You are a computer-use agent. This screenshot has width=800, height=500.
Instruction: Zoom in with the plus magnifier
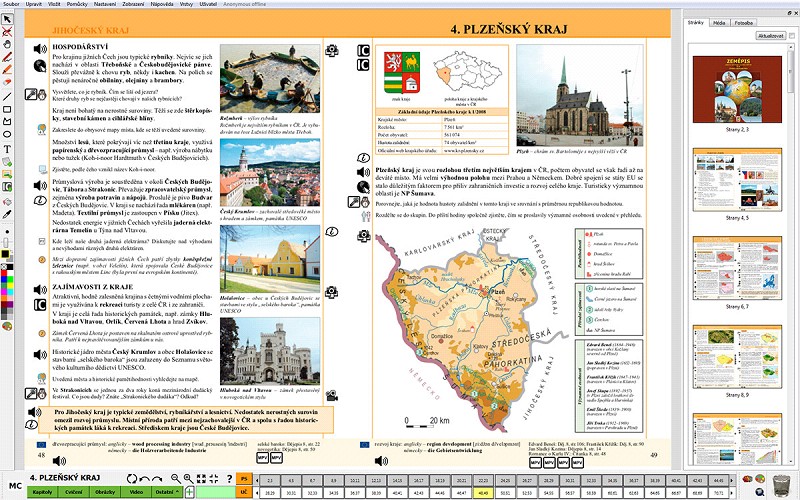[x=188, y=479]
